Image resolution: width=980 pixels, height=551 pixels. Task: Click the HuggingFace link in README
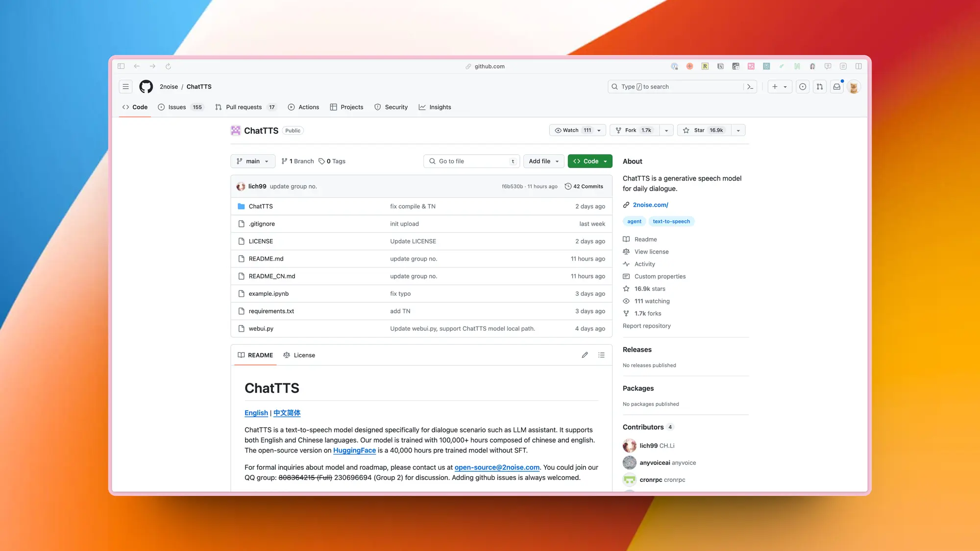pyautogui.click(x=354, y=450)
